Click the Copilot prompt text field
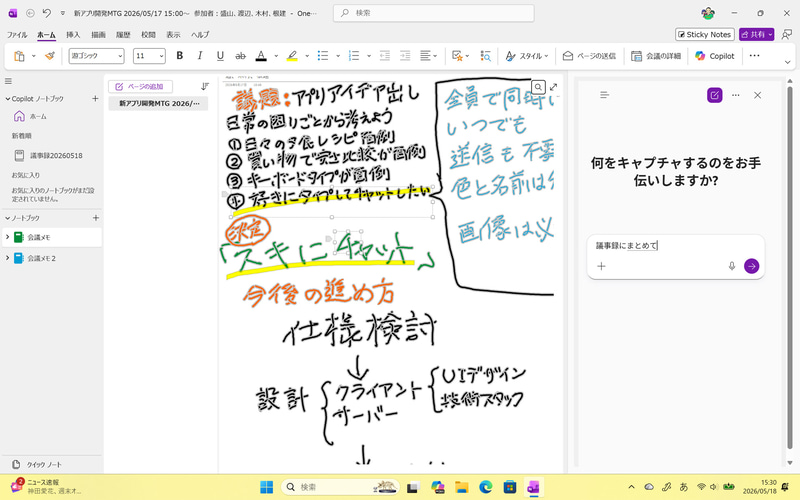The image size is (800, 500). (x=676, y=245)
